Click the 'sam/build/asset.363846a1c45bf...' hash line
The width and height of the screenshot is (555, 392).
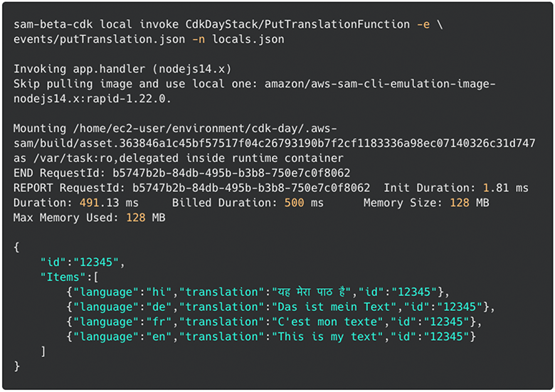[275, 143]
